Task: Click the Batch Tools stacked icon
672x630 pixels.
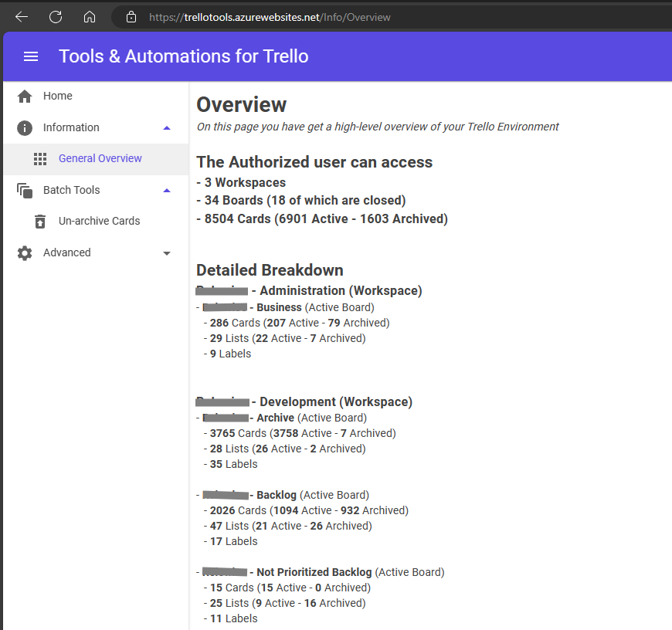Action: click(x=25, y=191)
